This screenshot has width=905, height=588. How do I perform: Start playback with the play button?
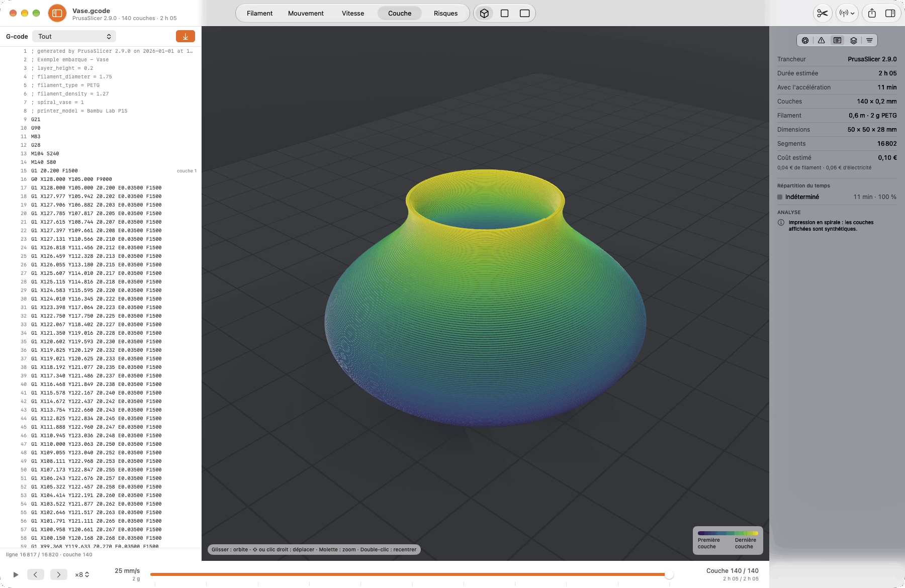click(x=16, y=574)
